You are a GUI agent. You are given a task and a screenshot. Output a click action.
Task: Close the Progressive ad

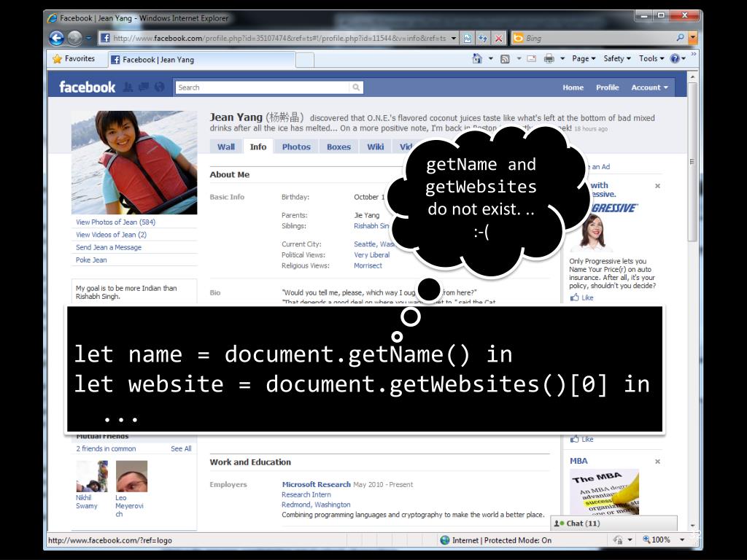click(657, 186)
